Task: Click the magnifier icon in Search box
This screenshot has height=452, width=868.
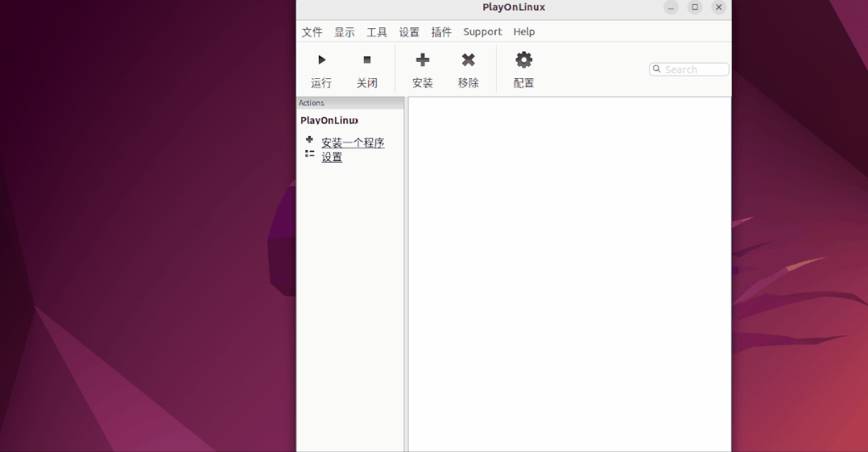Action: [656, 69]
